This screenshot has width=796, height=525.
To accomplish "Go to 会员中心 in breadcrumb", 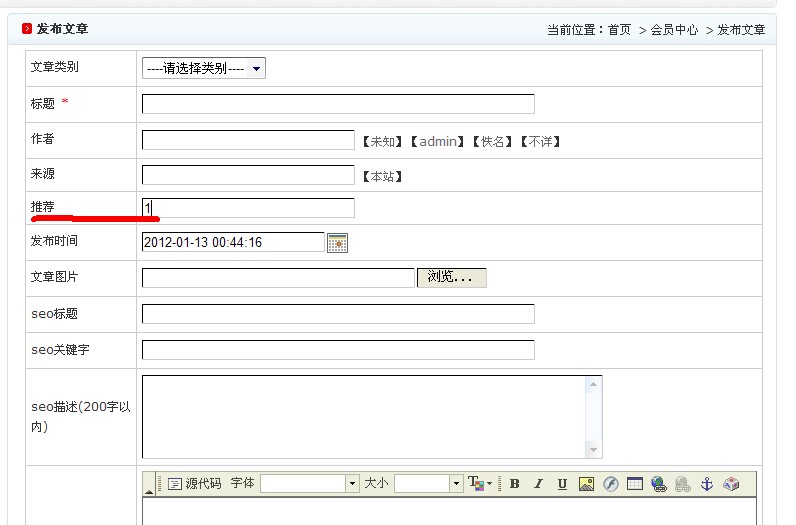I will pyautogui.click(x=674, y=30).
